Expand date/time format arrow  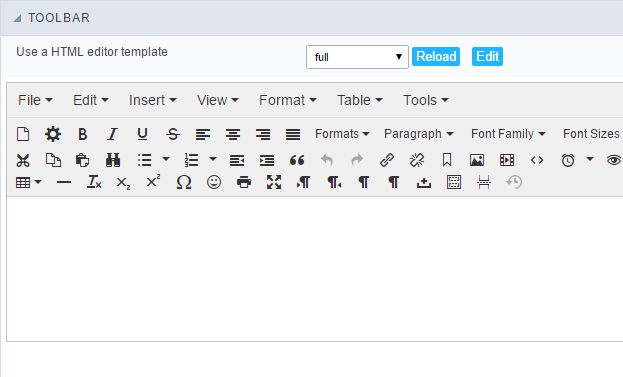click(590, 159)
